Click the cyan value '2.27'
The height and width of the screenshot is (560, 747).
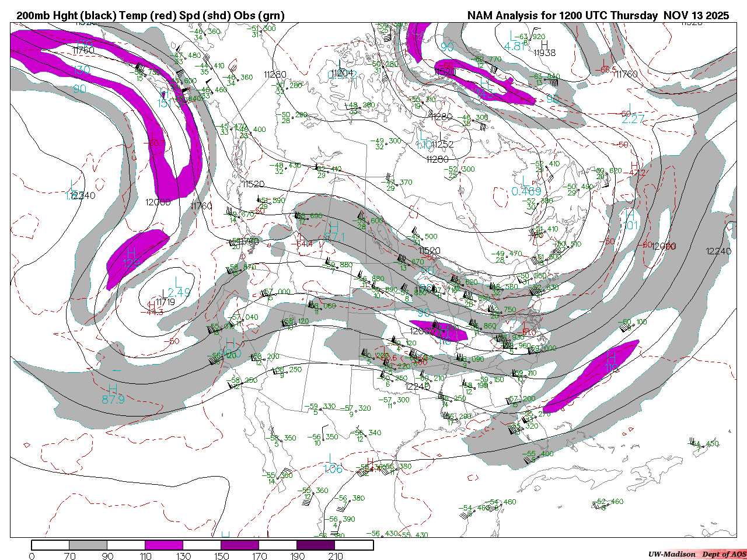pos(633,119)
